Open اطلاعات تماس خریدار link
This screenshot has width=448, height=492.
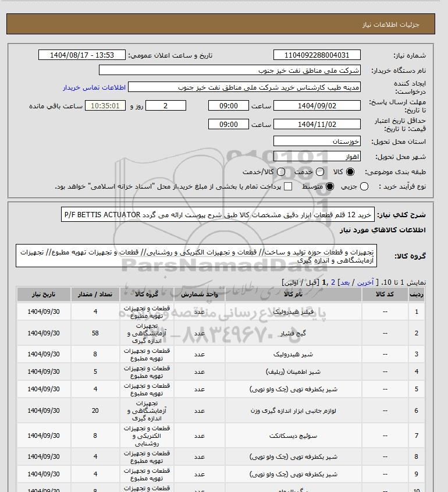coord(94,87)
